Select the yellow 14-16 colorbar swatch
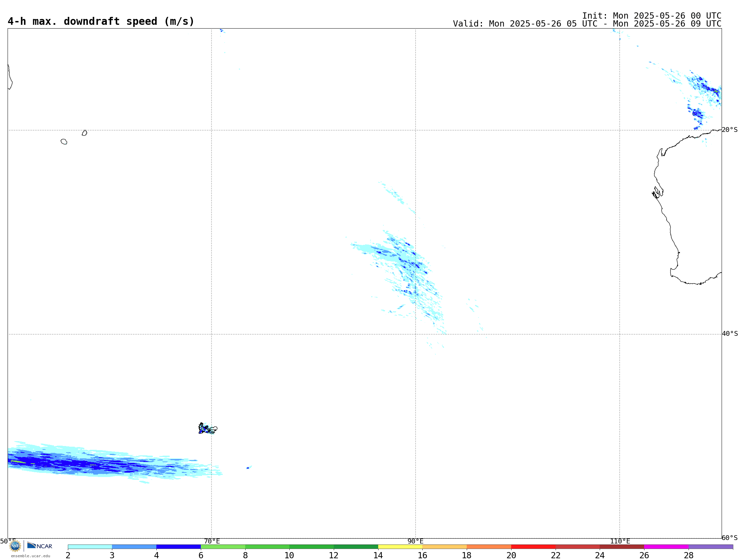The width and height of the screenshot is (744, 560). coord(400,547)
